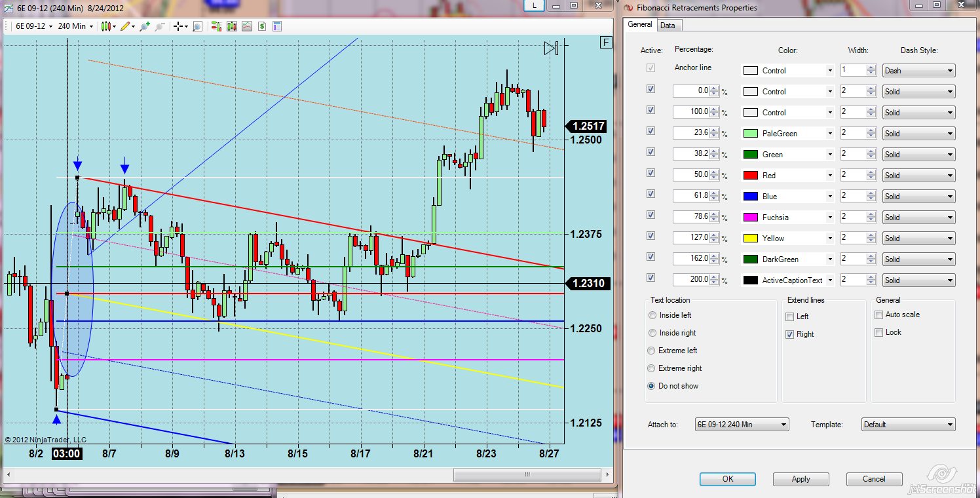Open the chart properties icon
Viewport: 980px width, 498px height.
pyautogui.click(x=276, y=26)
